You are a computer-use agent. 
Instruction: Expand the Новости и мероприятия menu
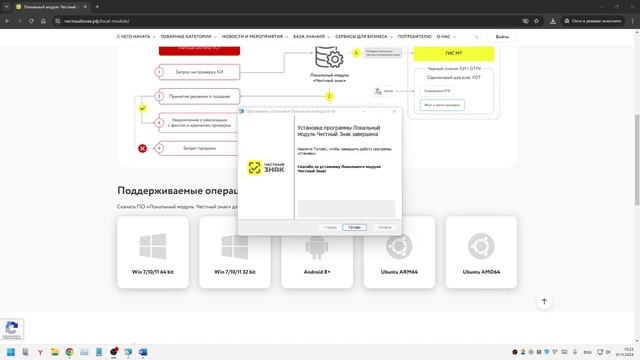tap(255, 37)
